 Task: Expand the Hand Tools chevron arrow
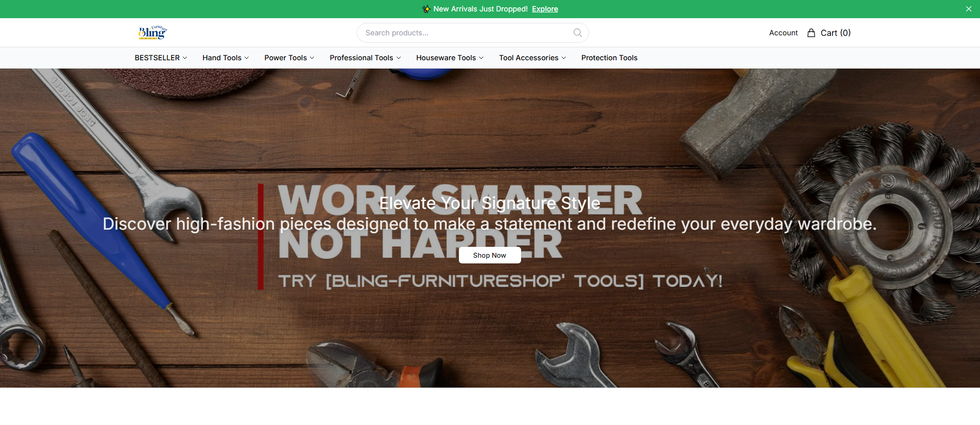click(247, 58)
